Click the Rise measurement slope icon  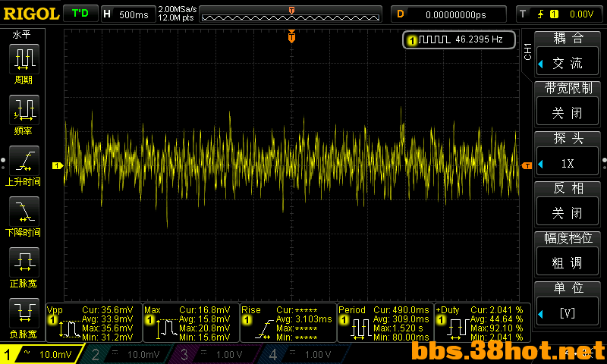(x=264, y=328)
